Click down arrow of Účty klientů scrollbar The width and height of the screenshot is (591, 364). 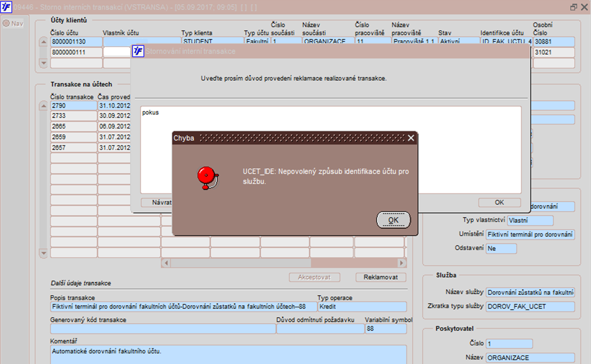point(43,63)
